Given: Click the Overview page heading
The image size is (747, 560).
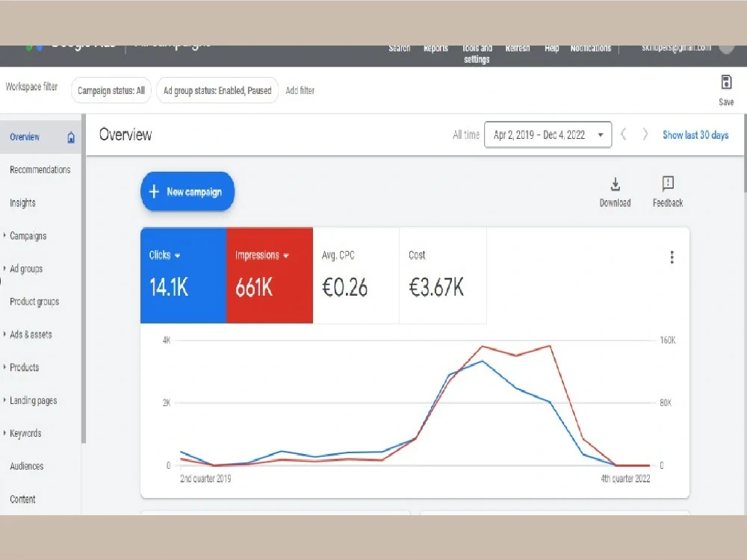Looking at the screenshot, I should (x=125, y=134).
